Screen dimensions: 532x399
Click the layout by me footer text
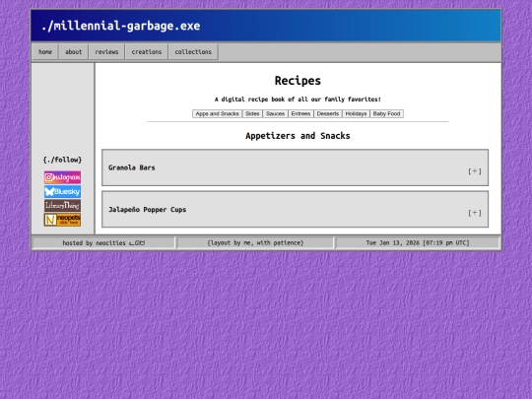[x=255, y=243]
